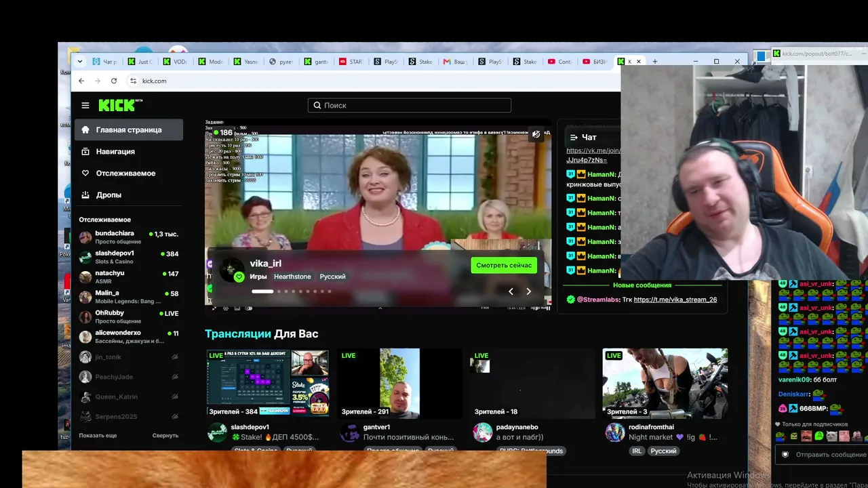Open bundachiara's followed channel
Image resolution: width=868 pixels, height=488 pixels.
[128, 237]
